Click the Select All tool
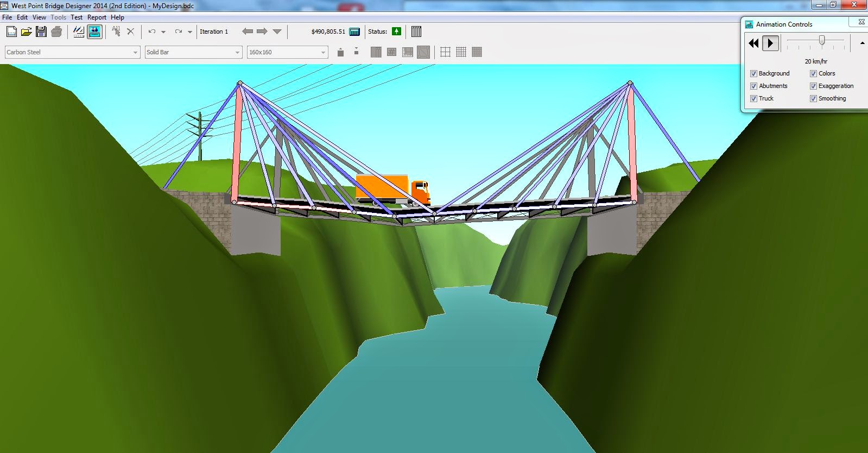 [x=116, y=32]
